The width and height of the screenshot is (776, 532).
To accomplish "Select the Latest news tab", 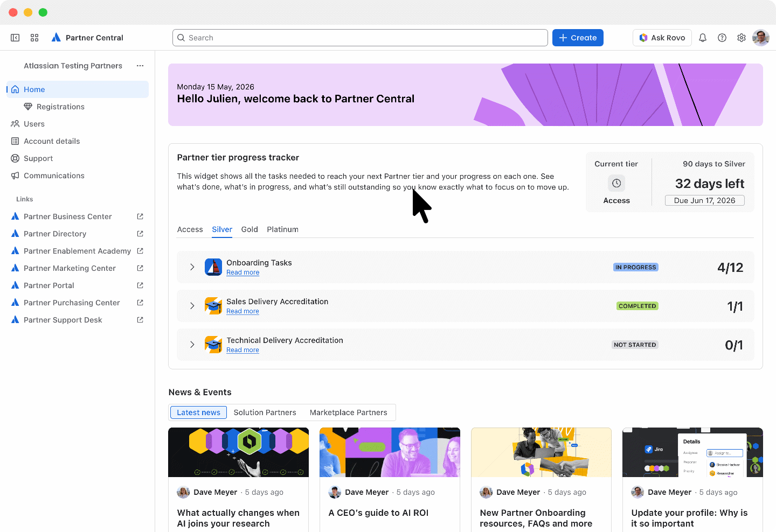I will tap(198, 412).
